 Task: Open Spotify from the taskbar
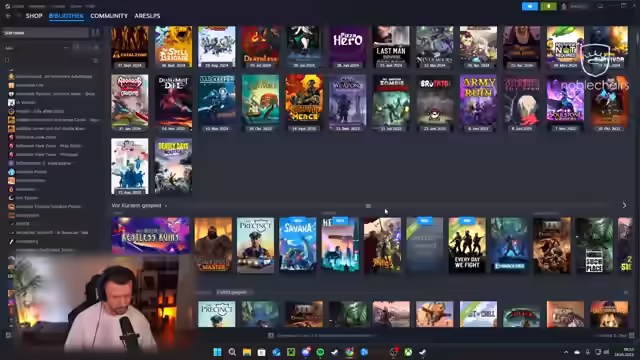(x=320, y=352)
